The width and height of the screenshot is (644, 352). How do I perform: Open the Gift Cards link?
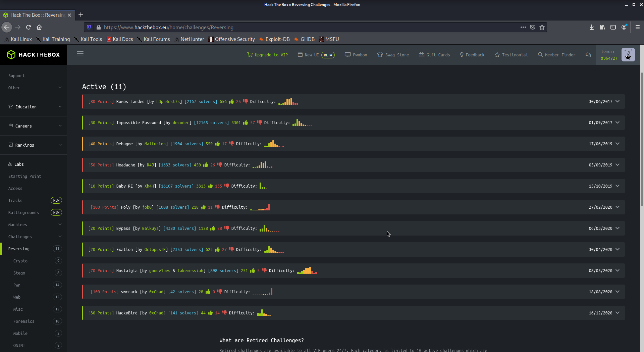coord(434,55)
